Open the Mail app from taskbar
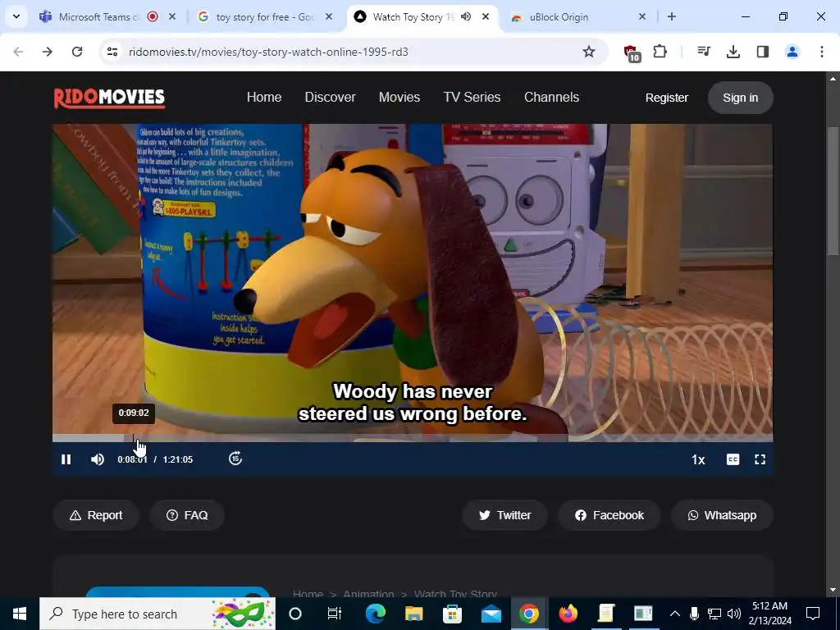840x630 pixels. click(491, 614)
